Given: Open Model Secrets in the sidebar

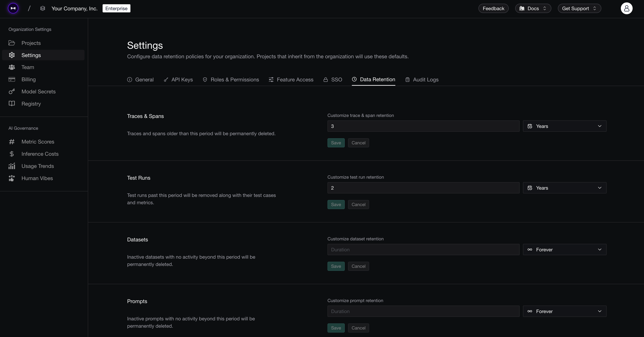Looking at the screenshot, I should pos(43,91).
